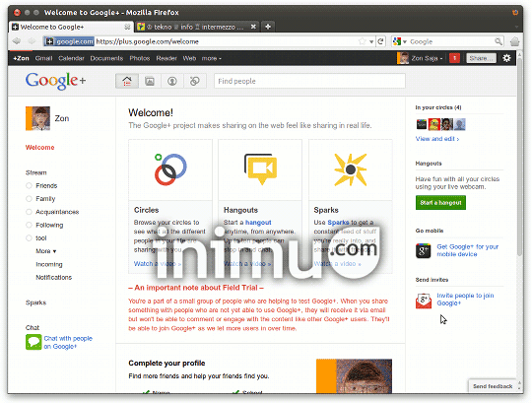Expand the More circles list
The width and height of the screenshot is (532, 403).
(x=46, y=251)
